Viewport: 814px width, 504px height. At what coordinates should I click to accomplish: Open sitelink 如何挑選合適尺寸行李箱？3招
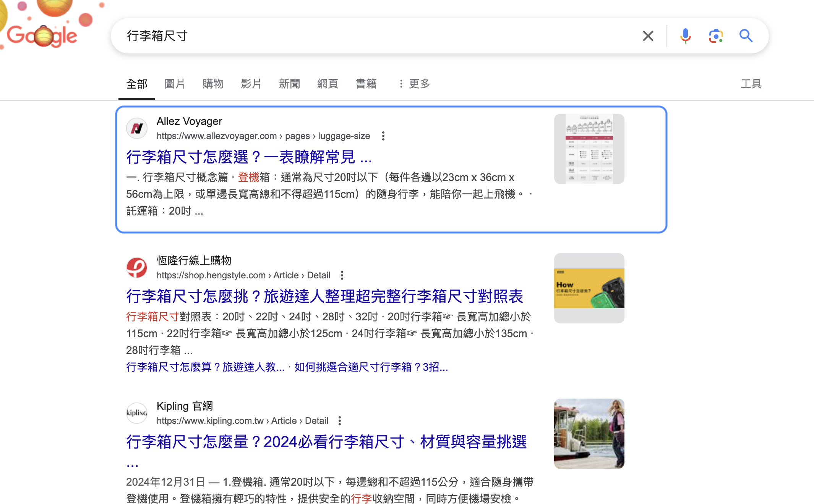pos(371,367)
